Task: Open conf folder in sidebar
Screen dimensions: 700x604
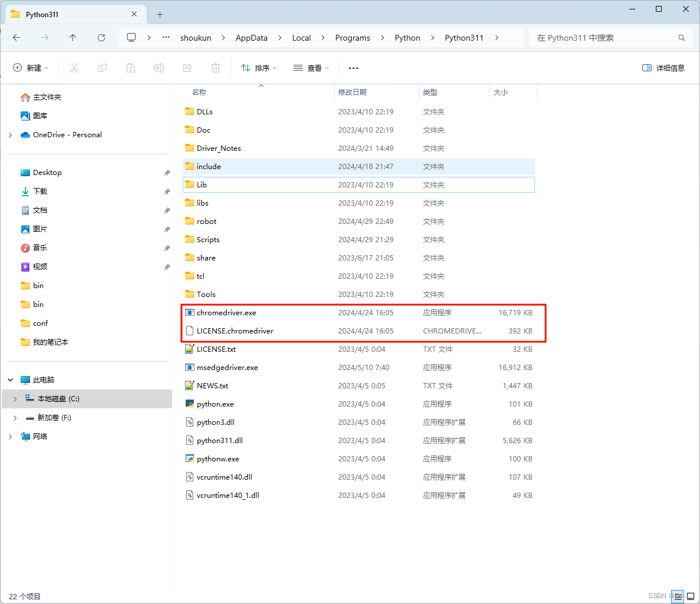Action: click(34, 323)
